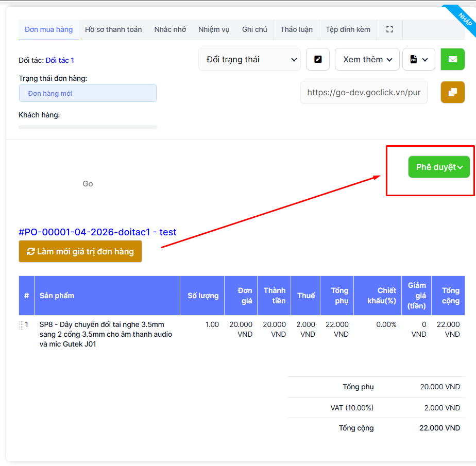Open the PDF export dropdown
Viewport: 476px width, 466px height.
(419, 59)
